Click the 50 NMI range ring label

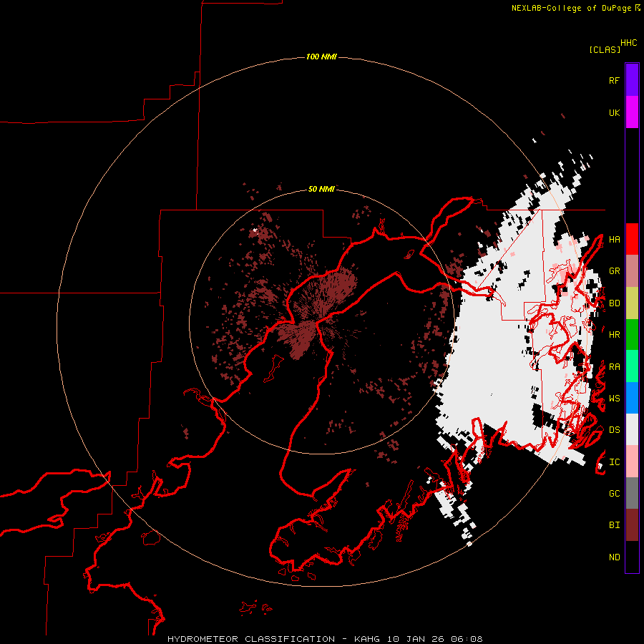(x=321, y=189)
